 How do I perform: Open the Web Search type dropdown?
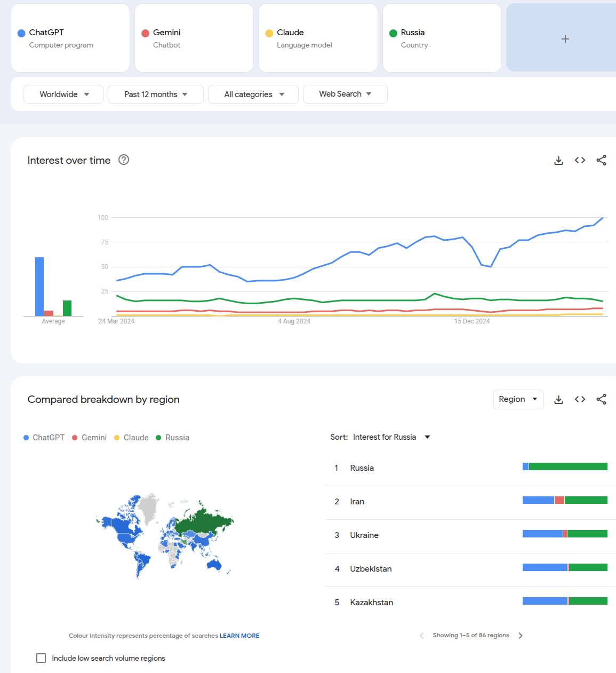click(x=345, y=94)
